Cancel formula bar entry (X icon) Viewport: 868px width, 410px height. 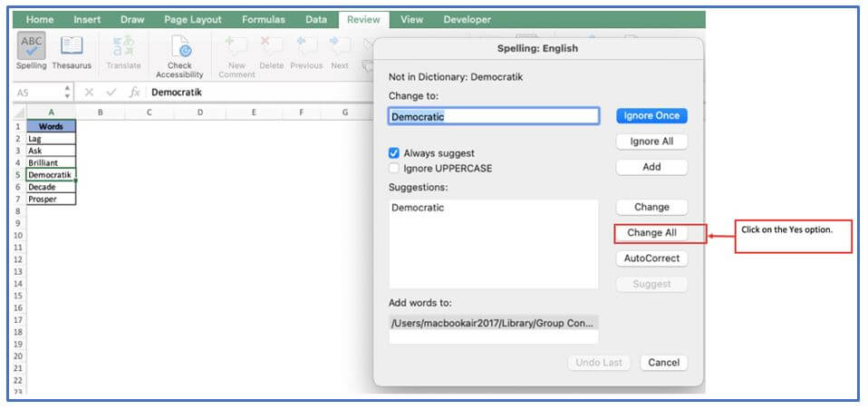point(89,93)
